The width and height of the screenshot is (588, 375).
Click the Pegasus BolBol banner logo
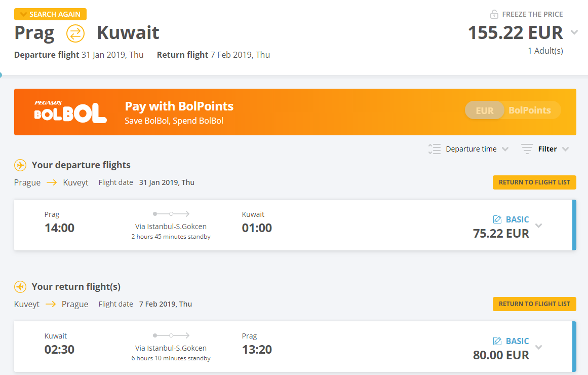pos(70,112)
